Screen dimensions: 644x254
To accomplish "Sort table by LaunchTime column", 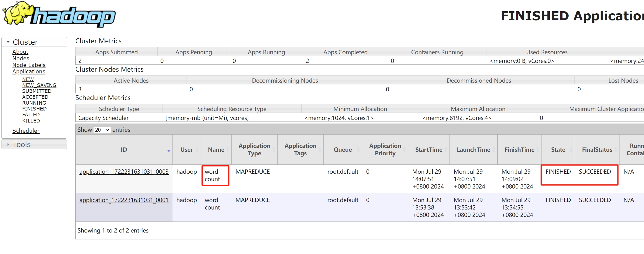I will [x=474, y=150].
